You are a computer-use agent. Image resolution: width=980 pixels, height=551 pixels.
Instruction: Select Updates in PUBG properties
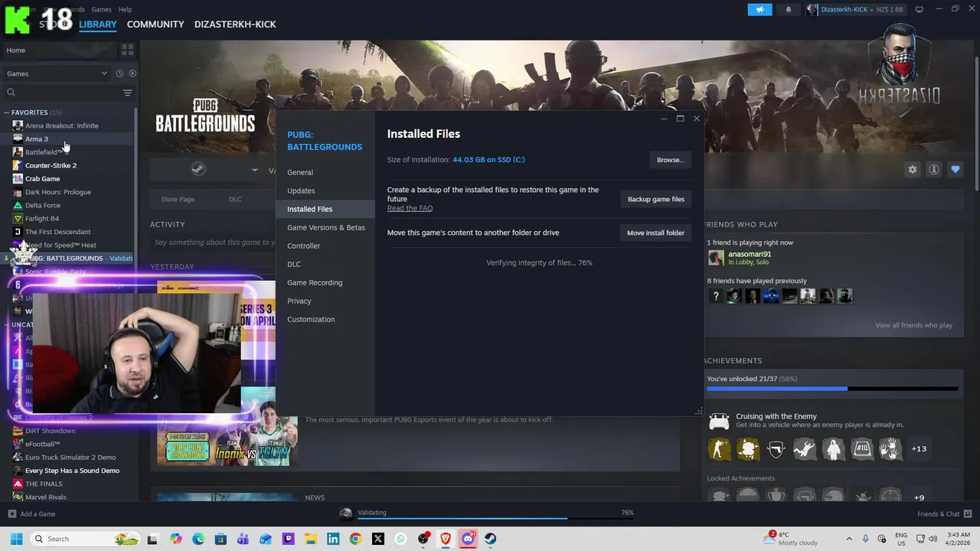click(325, 191)
